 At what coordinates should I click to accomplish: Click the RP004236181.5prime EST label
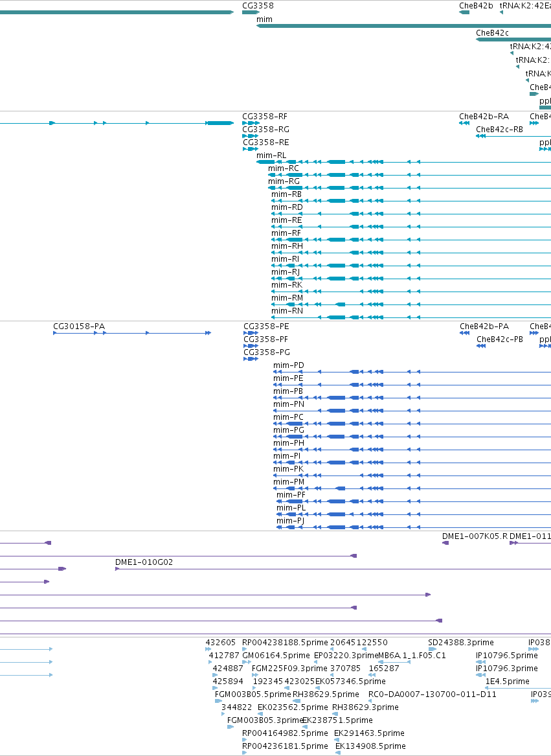pyautogui.click(x=285, y=748)
